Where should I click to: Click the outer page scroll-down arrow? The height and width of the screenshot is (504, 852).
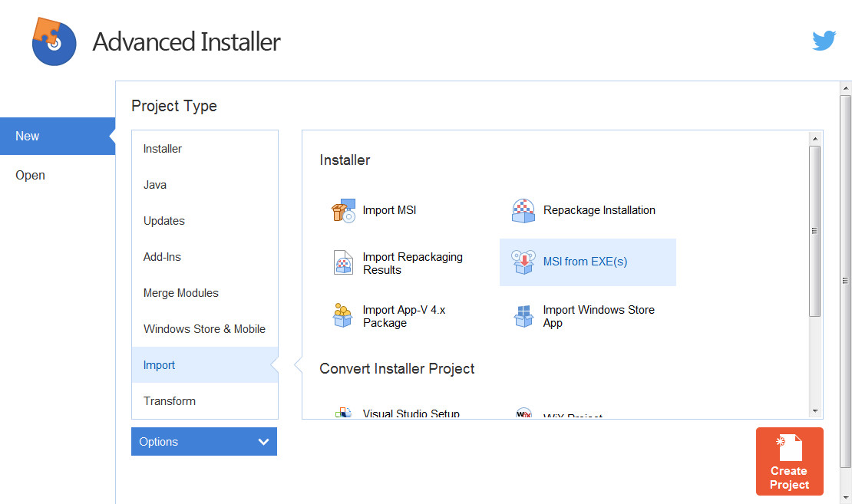[845, 498]
